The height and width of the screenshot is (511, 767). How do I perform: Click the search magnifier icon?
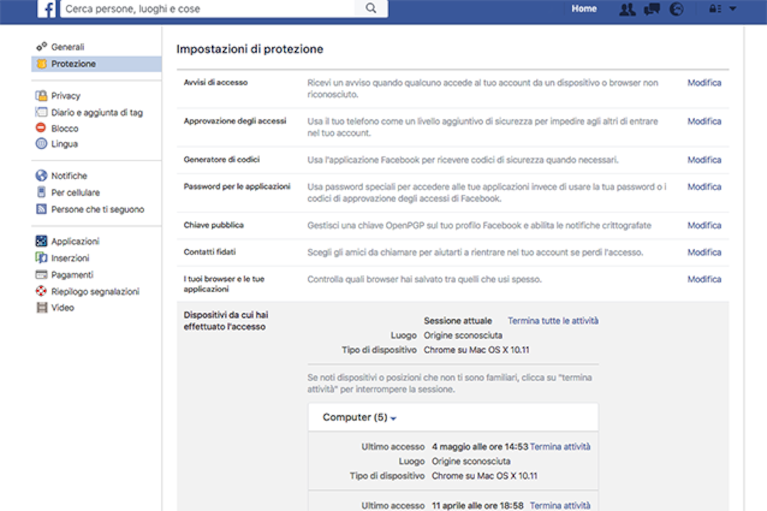pyautogui.click(x=371, y=8)
